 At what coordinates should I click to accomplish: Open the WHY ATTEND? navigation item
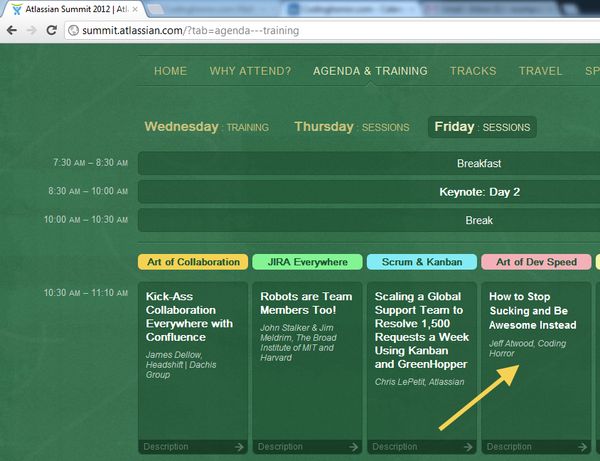pos(250,71)
